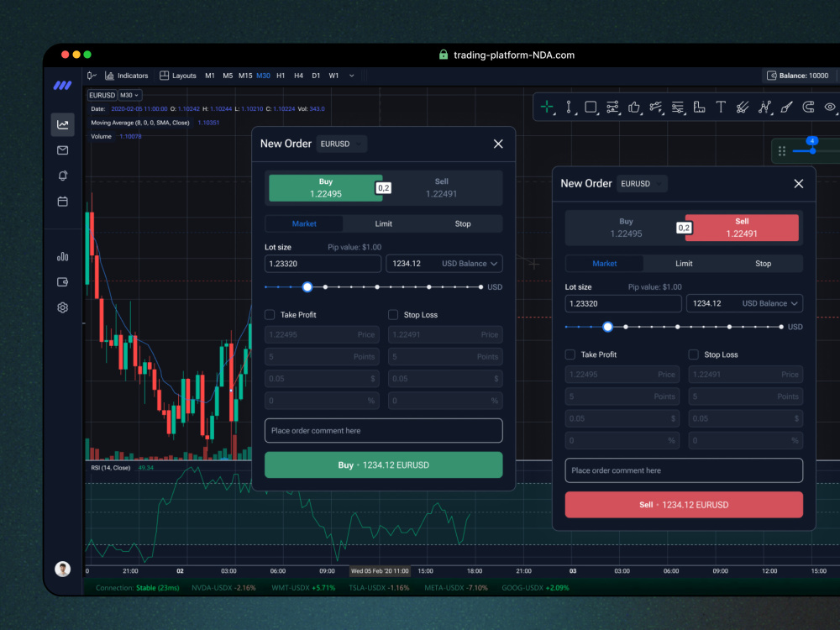Viewport: 840px width, 630px height.
Task: Check Take Profit in the Sell order dialog
Action: [x=570, y=354]
